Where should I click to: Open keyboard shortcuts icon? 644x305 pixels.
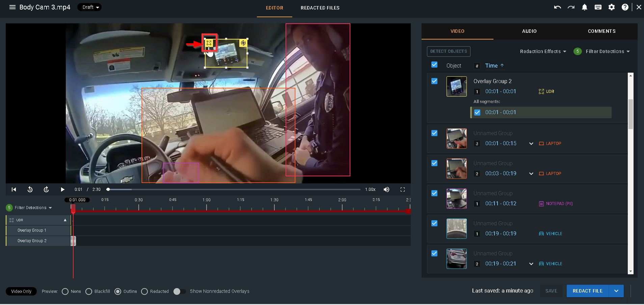pos(598,7)
